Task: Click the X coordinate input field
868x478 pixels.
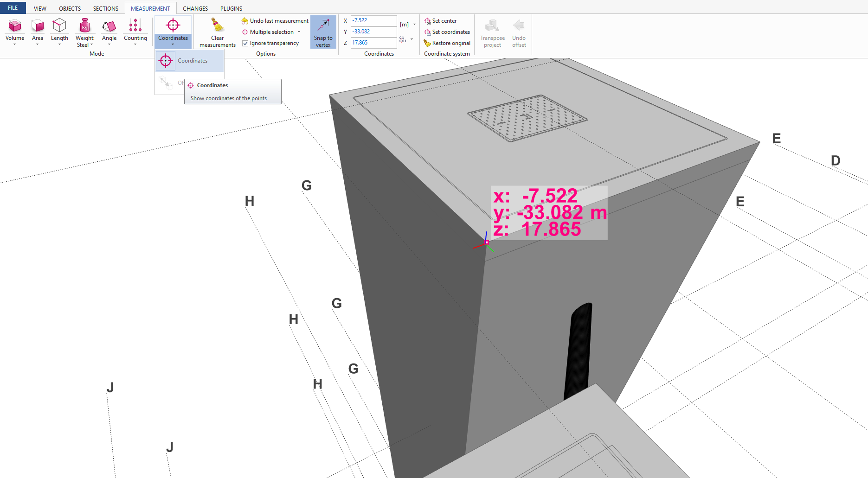Action: (373, 20)
